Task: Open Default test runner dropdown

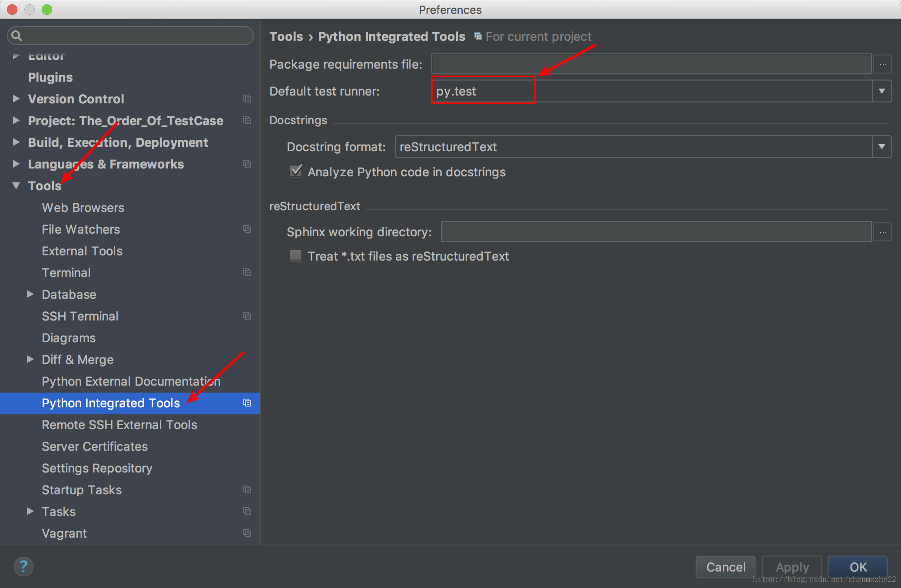Action: tap(881, 91)
